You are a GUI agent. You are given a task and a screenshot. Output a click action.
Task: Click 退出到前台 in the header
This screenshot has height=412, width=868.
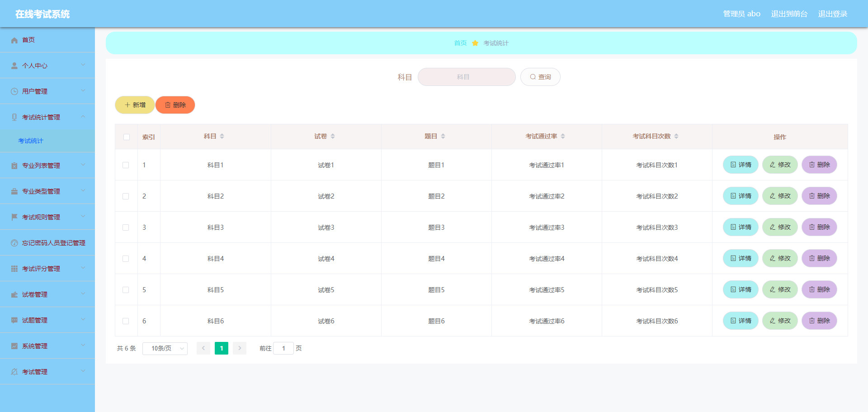click(789, 14)
